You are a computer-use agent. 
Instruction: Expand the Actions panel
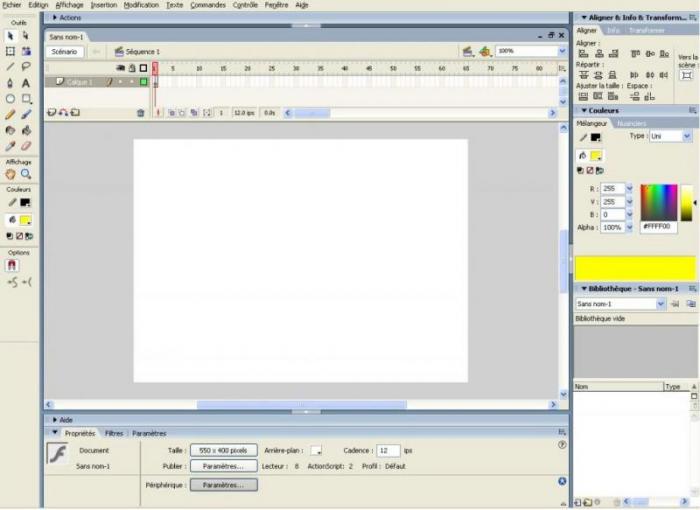[x=55, y=17]
